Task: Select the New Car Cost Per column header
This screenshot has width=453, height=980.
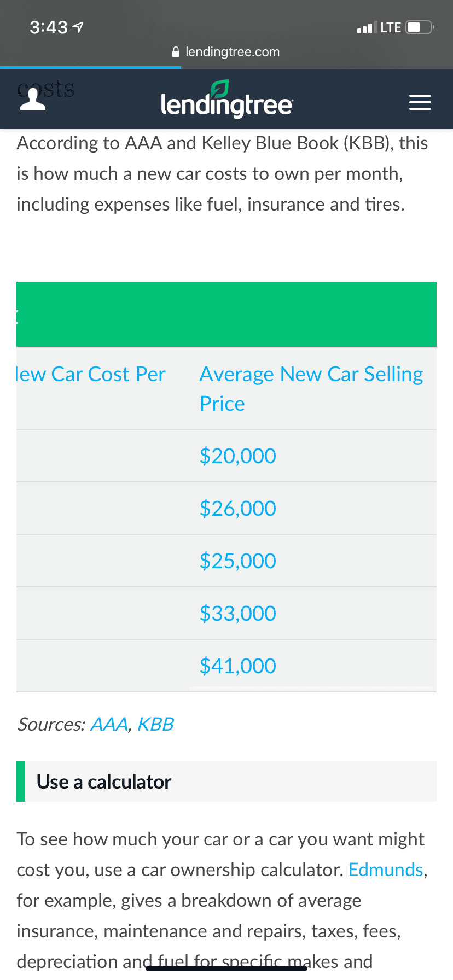Action: coord(91,374)
